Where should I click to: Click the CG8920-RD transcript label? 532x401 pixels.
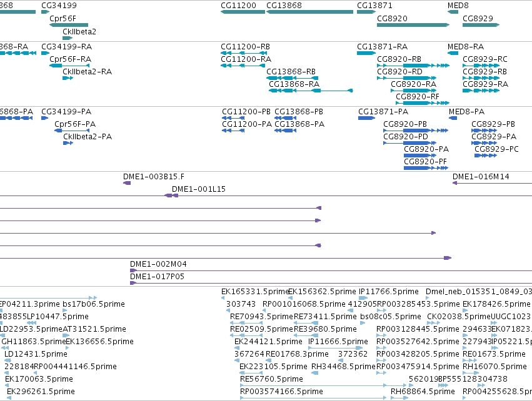pyautogui.click(x=399, y=72)
